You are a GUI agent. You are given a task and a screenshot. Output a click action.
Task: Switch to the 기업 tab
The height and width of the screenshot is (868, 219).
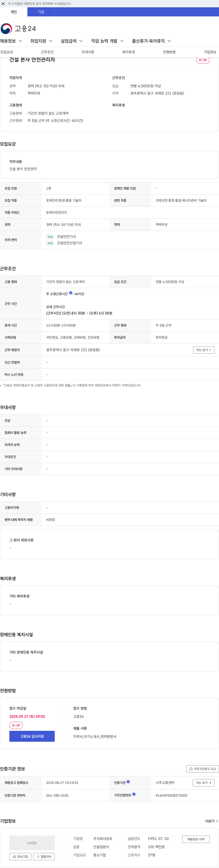(x=41, y=12)
